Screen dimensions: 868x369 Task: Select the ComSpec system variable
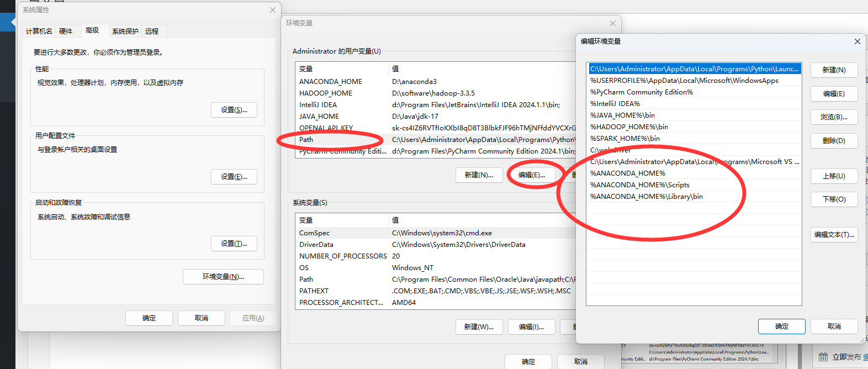(x=435, y=233)
